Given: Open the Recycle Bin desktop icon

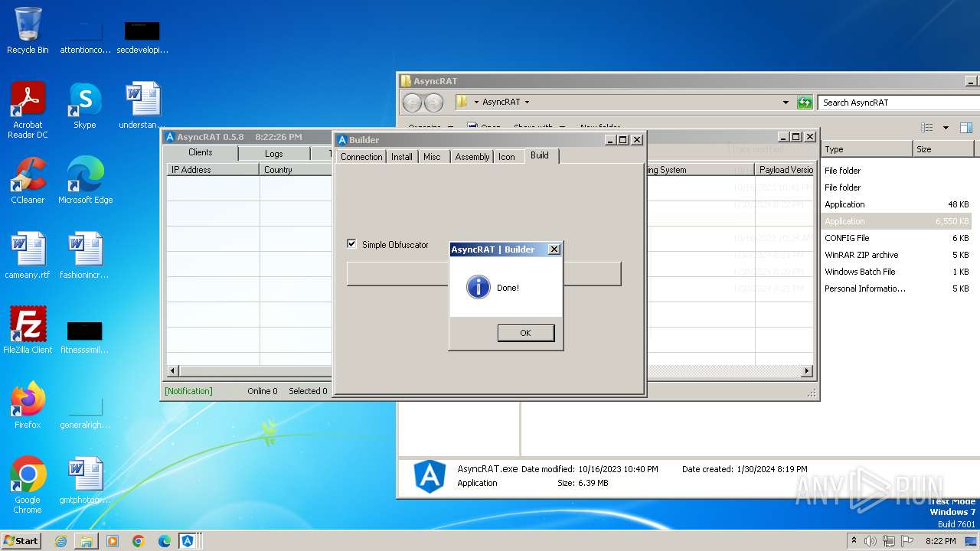Looking at the screenshot, I should (28, 31).
